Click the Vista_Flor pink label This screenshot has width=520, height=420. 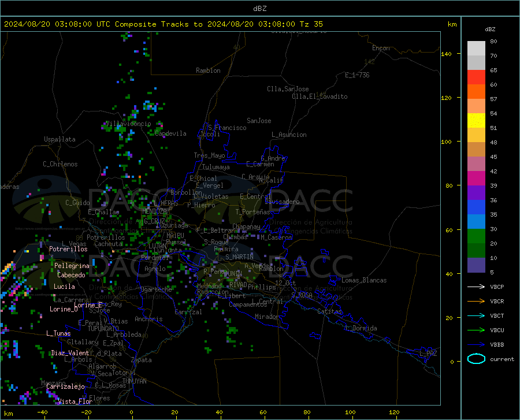click(x=75, y=402)
